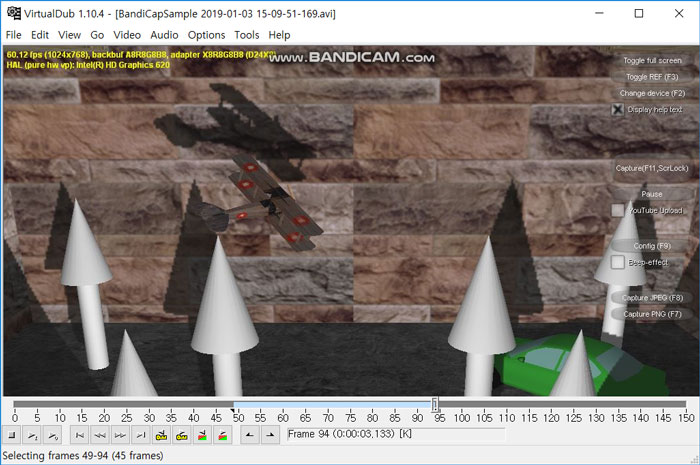Toggle the Display help text checkbox
Screen dimensions: 700x465
pyautogui.click(x=618, y=109)
